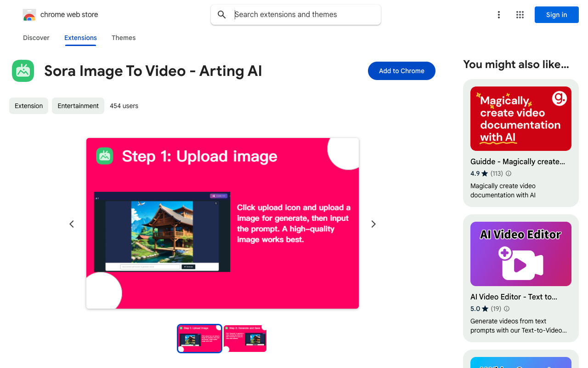Image resolution: width=588 pixels, height=368 pixels.
Task: Focus the search extensions and themes field
Action: pyautogui.click(x=303, y=15)
